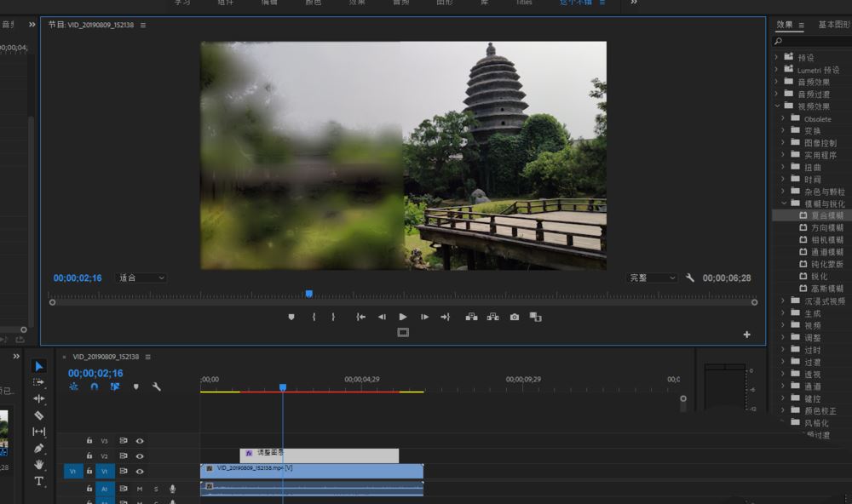
Task: Select the Hand tool
Action: click(38, 464)
